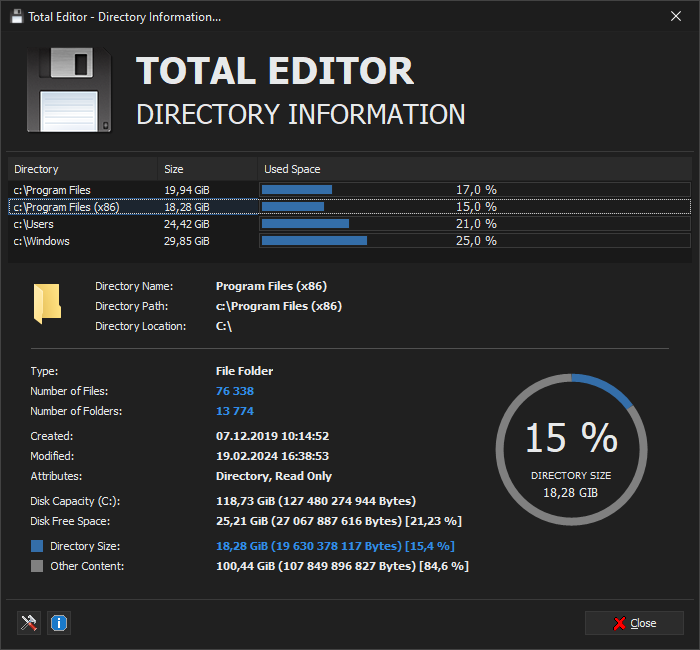The height and width of the screenshot is (650, 700).
Task: Click the File Folder type value
Action: (x=244, y=371)
